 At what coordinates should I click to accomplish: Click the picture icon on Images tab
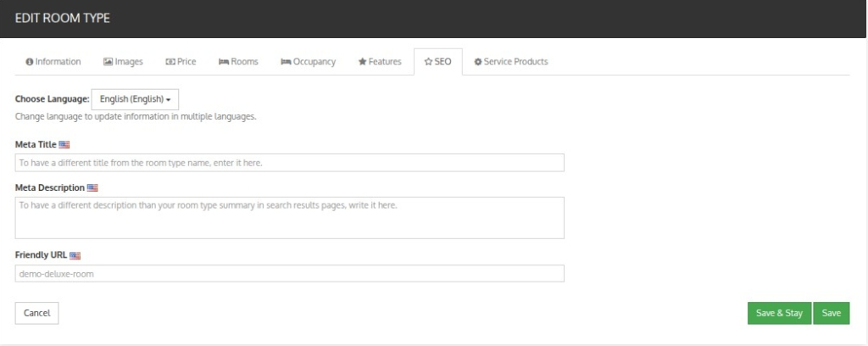tap(108, 62)
